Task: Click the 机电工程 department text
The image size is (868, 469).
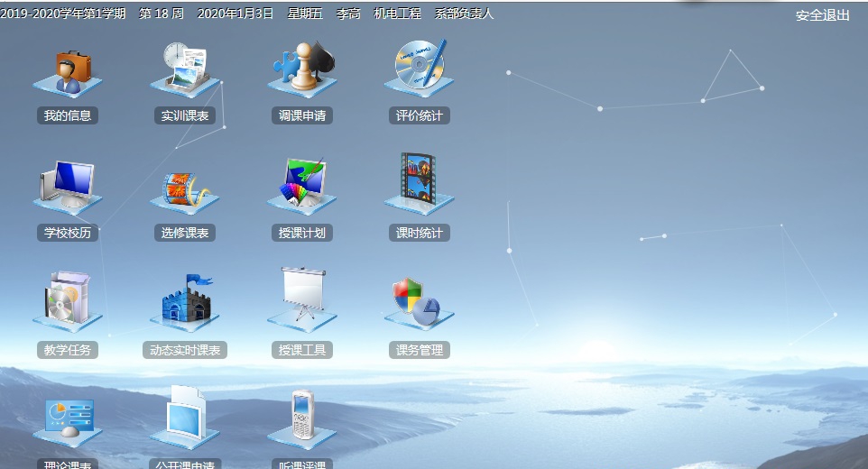Action: click(x=398, y=14)
